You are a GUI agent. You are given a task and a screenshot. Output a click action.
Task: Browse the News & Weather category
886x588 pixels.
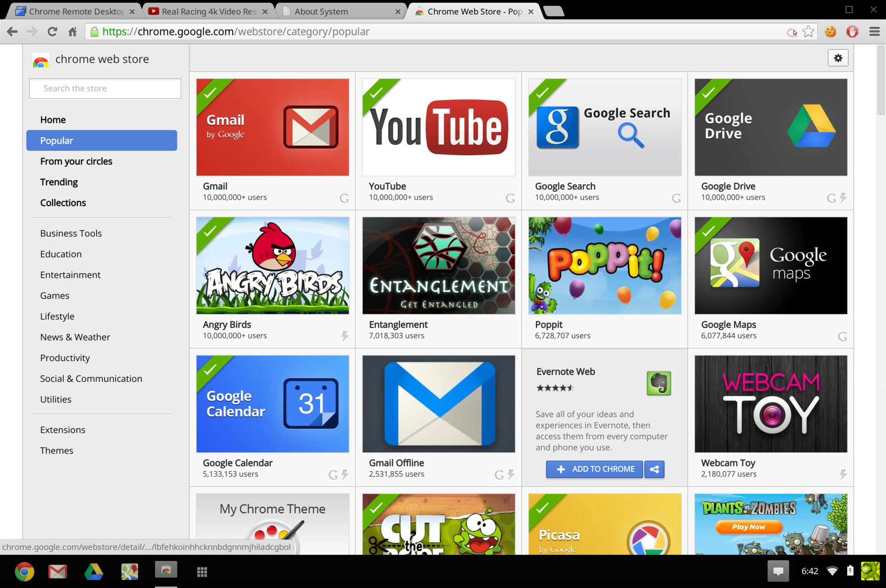coord(75,337)
